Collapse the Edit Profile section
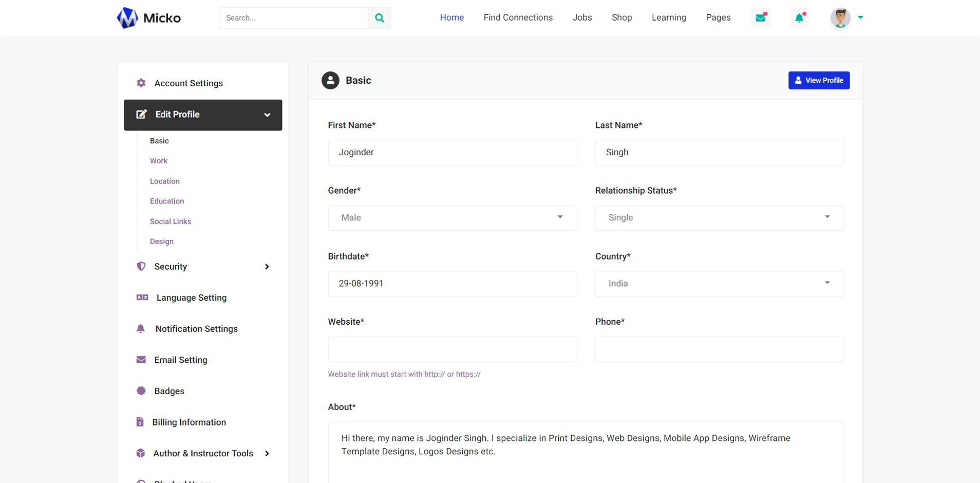Image resolution: width=980 pixels, height=483 pixels. [x=267, y=115]
